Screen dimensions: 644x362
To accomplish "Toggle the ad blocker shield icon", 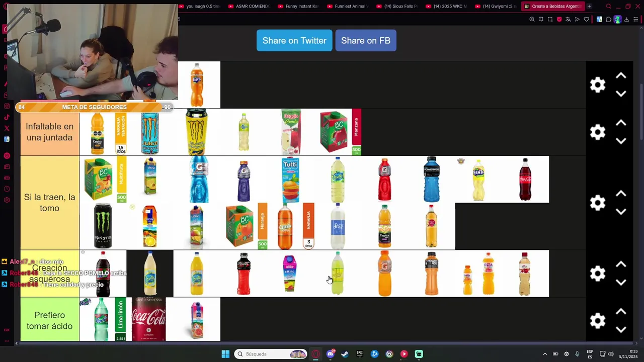I will tap(559, 20).
